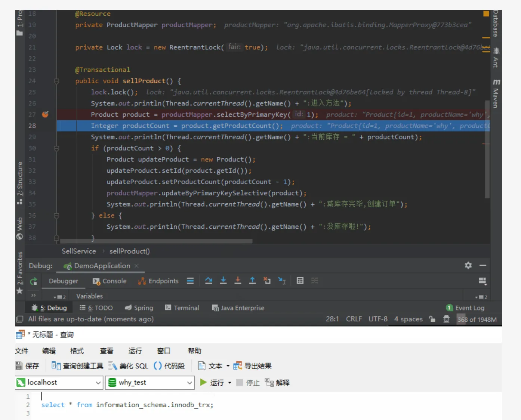This screenshot has height=420, width=521.
Task: Collapse the else block fold marker on line 36
Action: pyautogui.click(x=56, y=216)
